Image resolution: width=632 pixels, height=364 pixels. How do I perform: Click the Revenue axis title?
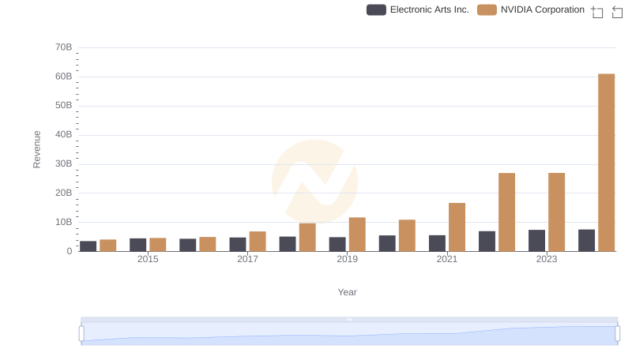pos(36,149)
